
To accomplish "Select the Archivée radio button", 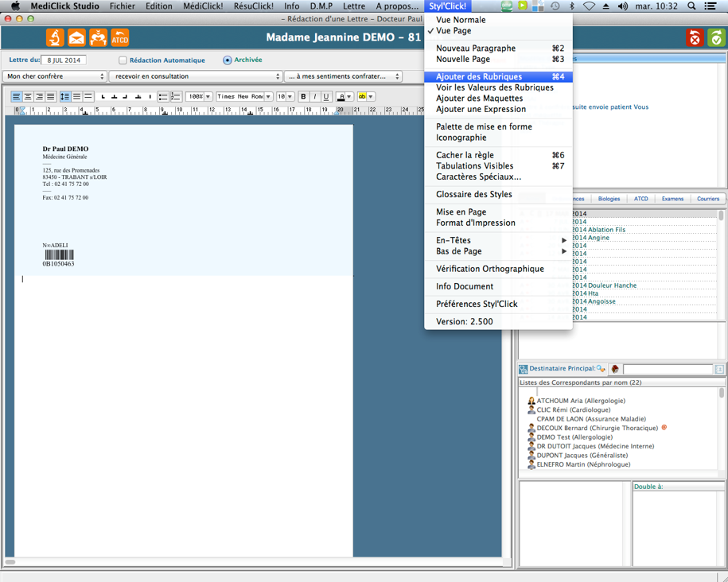I will coord(228,60).
